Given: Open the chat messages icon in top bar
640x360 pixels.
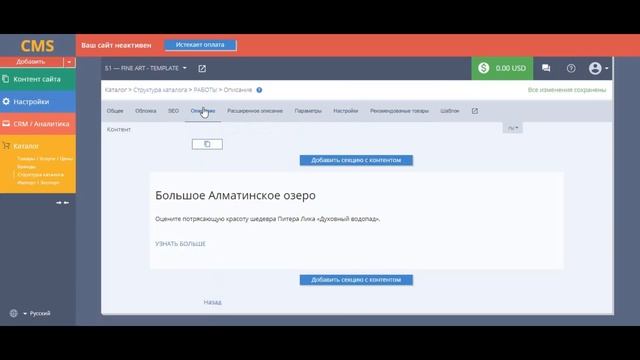Looking at the screenshot, I should [546, 68].
